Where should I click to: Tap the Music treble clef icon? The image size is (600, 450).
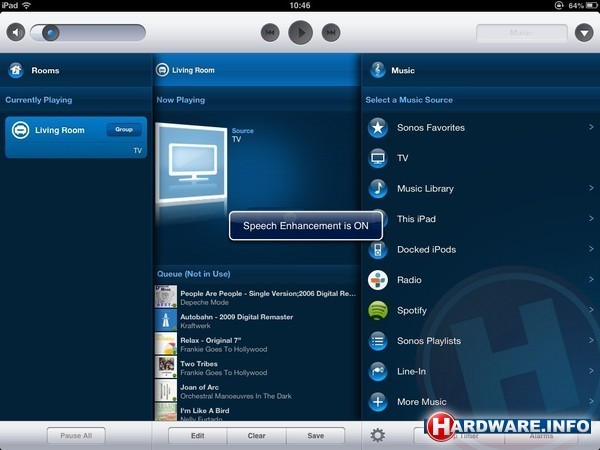coord(378,70)
